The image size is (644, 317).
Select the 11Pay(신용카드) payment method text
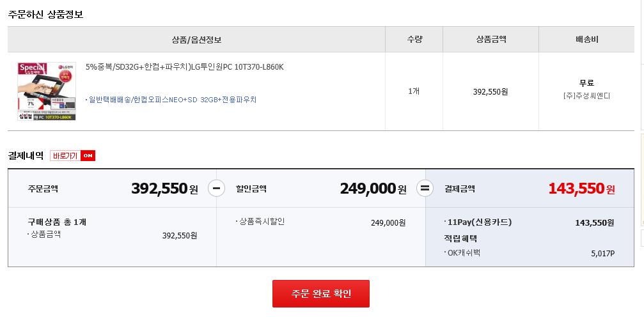[x=480, y=222]
